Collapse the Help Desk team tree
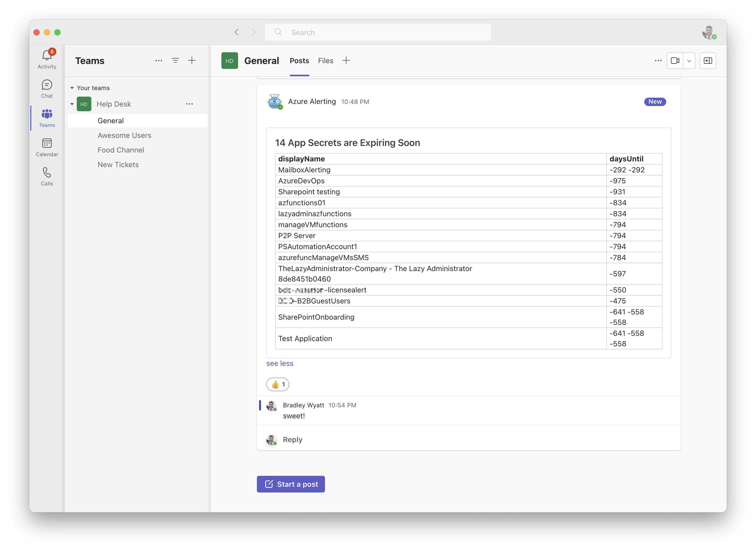The width and height of the screenshot is (756, 551). pyautogui.click(x=72, y=104)
